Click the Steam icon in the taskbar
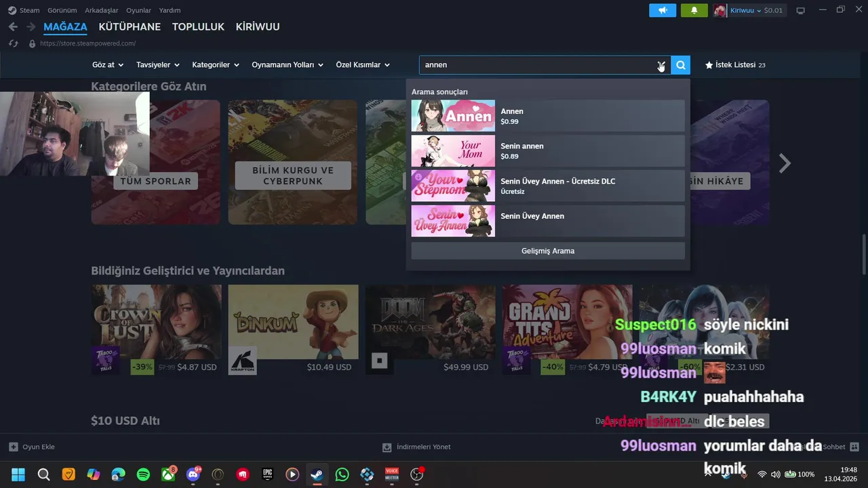This screenshot has width=868, height=488. 317,474
